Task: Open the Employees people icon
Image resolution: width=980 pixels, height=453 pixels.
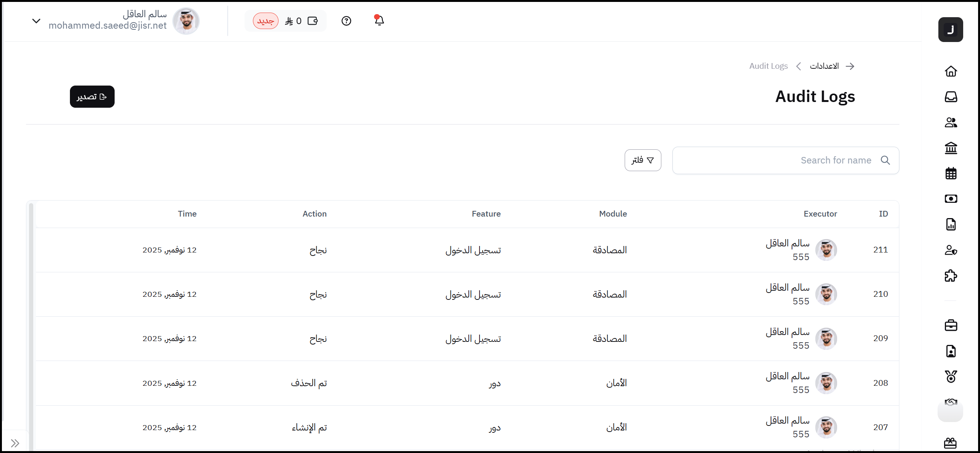Action: click(x=951, y=122)
